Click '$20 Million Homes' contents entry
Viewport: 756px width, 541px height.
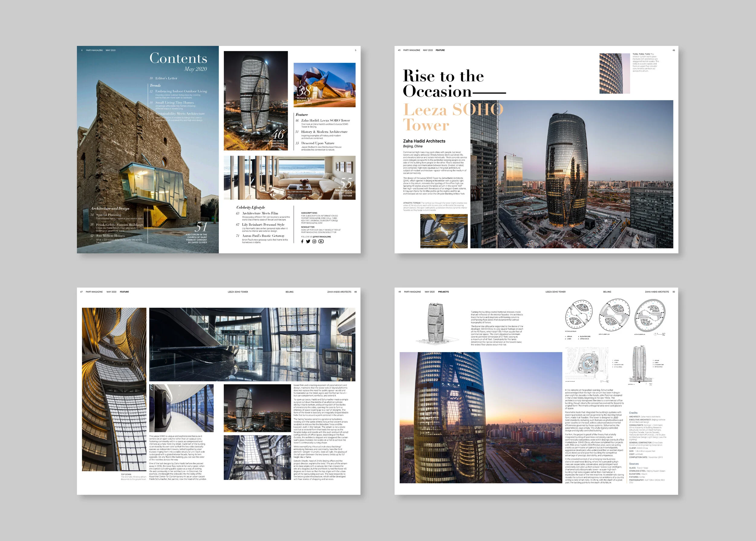pos(110,236)
